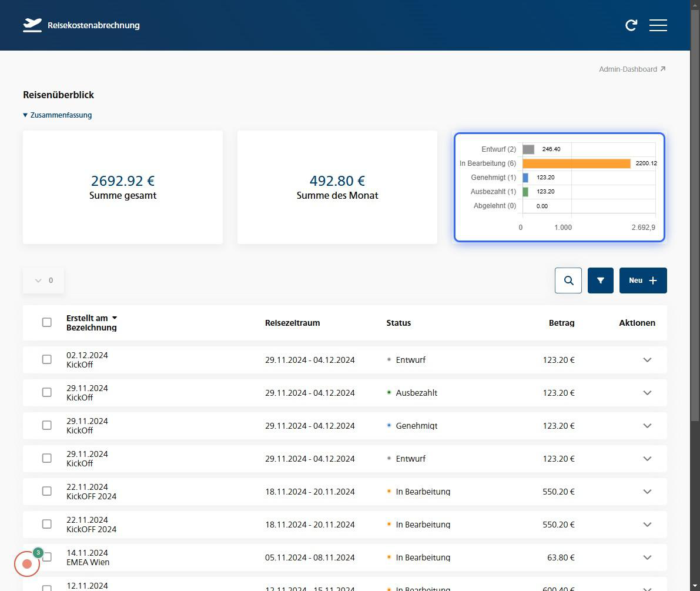This screenshot has width=700, height=591.
Task: Check the first KickOFF 2024 row checkbox
Action: point(47,492)
